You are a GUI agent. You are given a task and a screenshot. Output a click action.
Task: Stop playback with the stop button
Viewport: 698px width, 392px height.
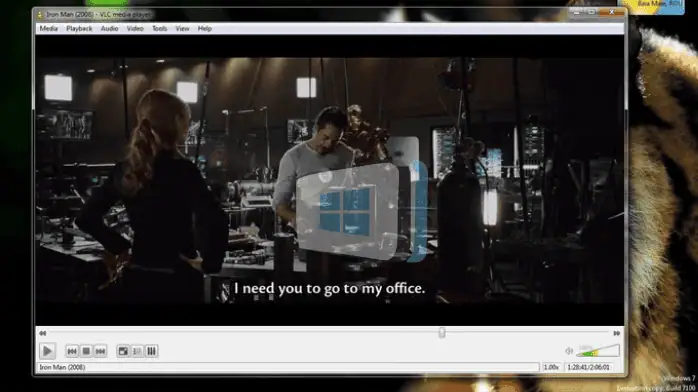(86, 351)
